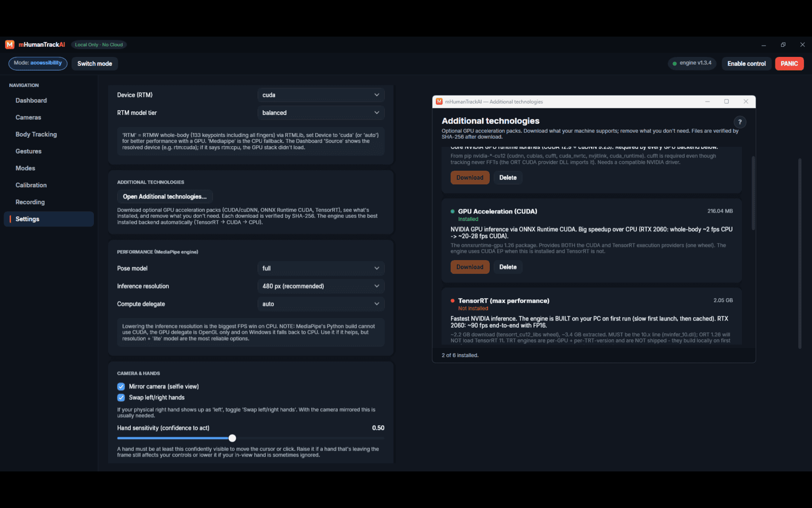Click Download for core NVIDIA runtime libraries
Viewport: 812px width, 508px height.
tap(470, 178)
